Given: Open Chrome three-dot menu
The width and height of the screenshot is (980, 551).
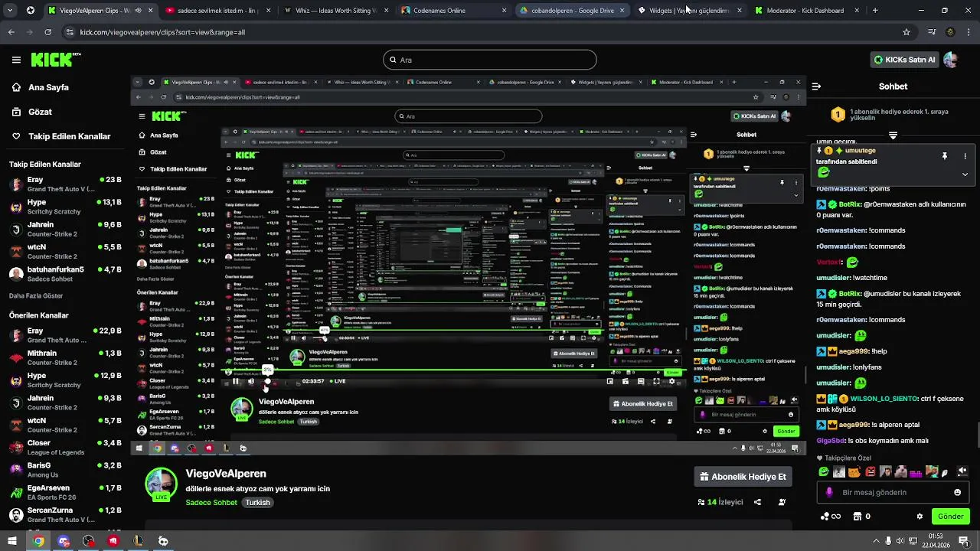Looking at the screenshot, I should pyautogui.click(x=969, y=32).
